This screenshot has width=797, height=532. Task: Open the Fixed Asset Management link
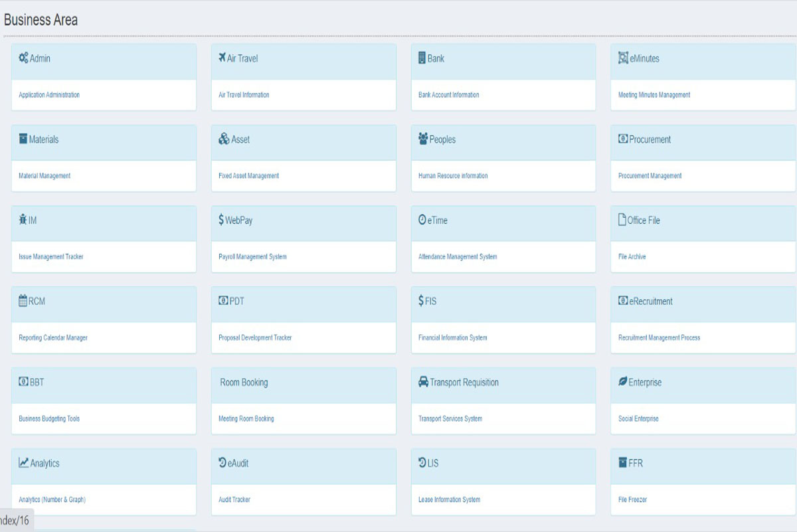coord(248,176)
